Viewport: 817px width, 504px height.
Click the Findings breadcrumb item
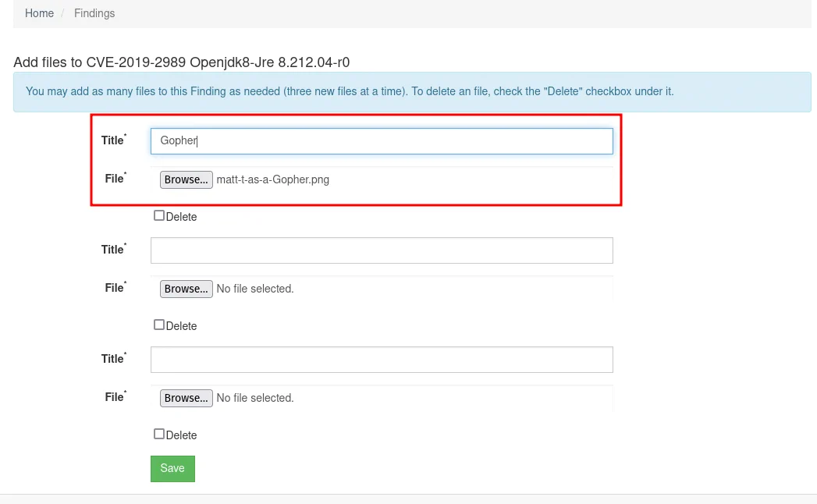pos(94,13)
